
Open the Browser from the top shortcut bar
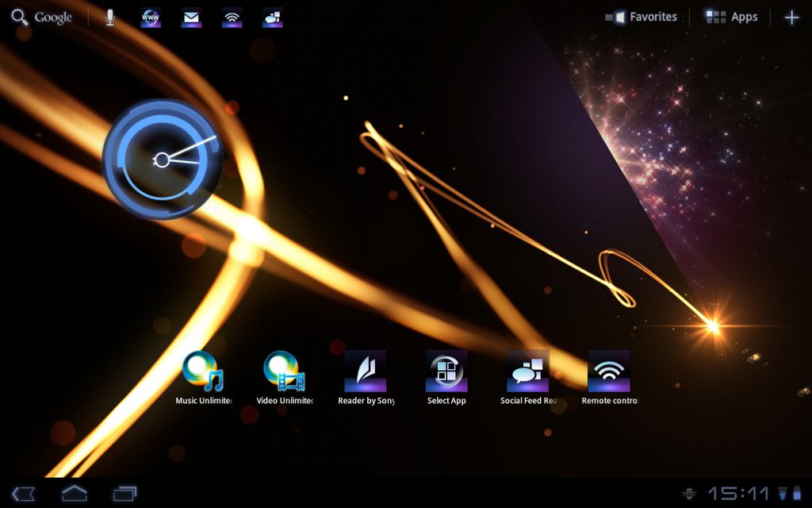coord(150,16)
